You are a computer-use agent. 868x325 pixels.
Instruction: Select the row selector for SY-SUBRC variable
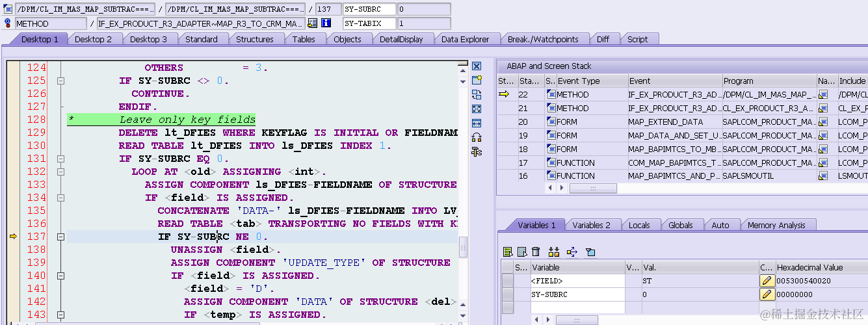[x=507, y=294]
